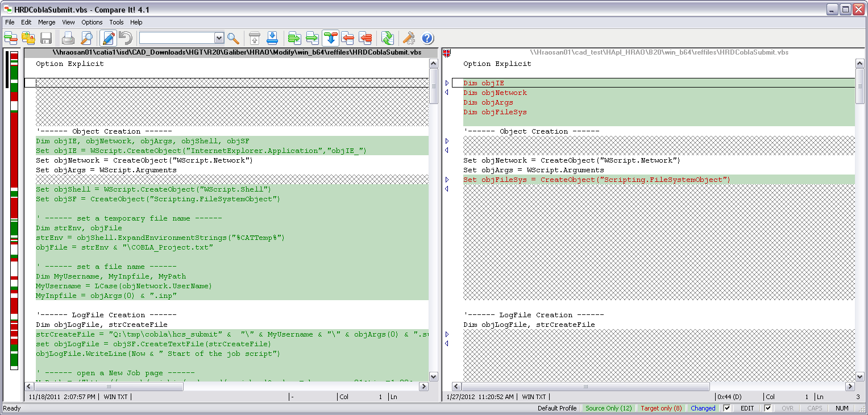868x415 pixels.
Task: Click the left pane file path header
Action: point(232,52)
